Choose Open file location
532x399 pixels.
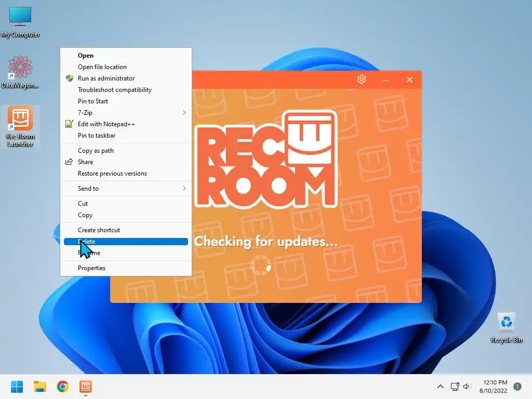[x=126, y=67]
